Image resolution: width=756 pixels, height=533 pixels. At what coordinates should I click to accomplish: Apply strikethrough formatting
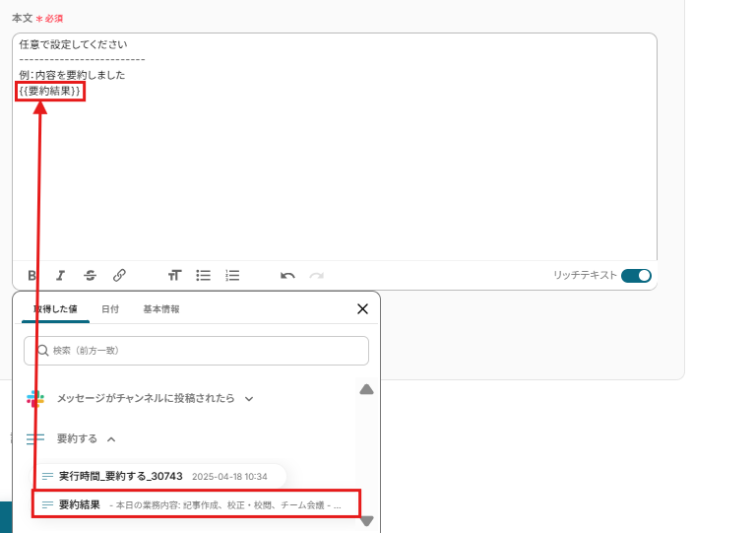91,276
